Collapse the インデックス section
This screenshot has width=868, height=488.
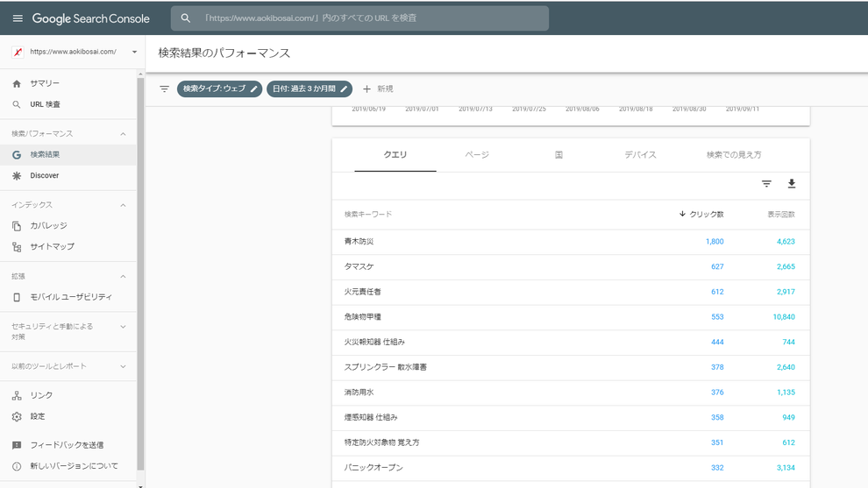pyautogui.click(x=123, y=205)
